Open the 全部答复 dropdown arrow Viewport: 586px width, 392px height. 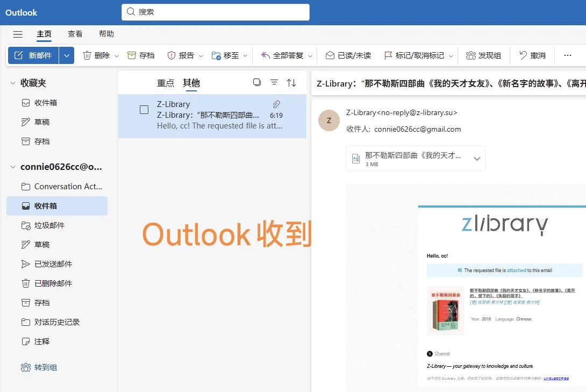(310, 56)
